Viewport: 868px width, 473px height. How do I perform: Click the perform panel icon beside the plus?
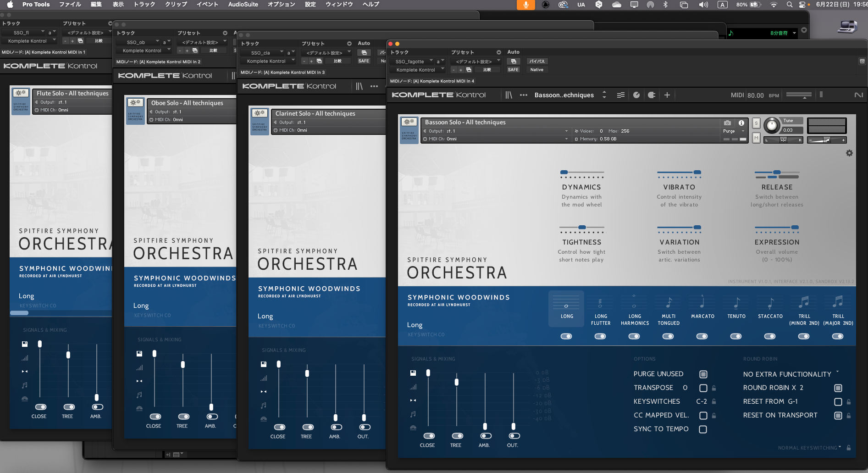click(652, 95)
